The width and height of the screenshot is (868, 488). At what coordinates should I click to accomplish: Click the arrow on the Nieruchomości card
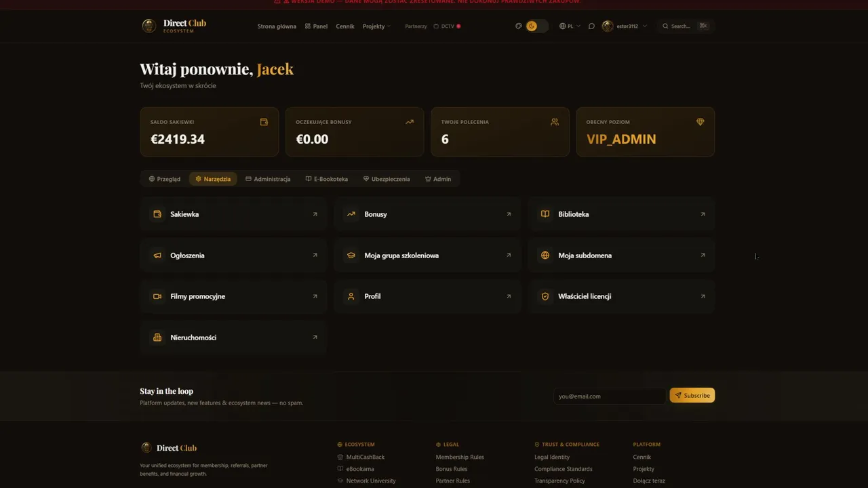(x=315, y=338)
